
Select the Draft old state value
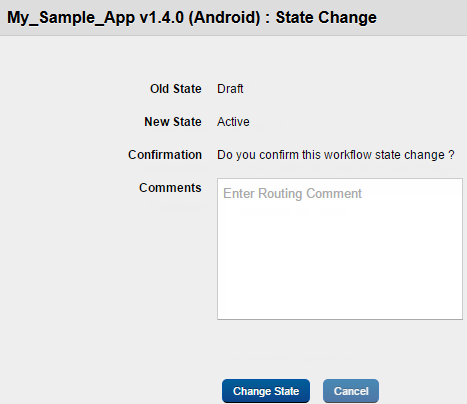tap(230, 89)
